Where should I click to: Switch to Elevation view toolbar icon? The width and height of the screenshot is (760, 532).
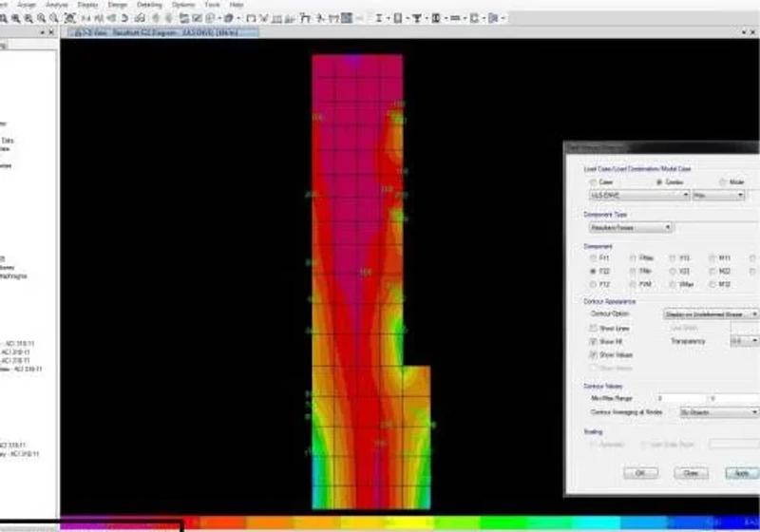pos(112,18)
